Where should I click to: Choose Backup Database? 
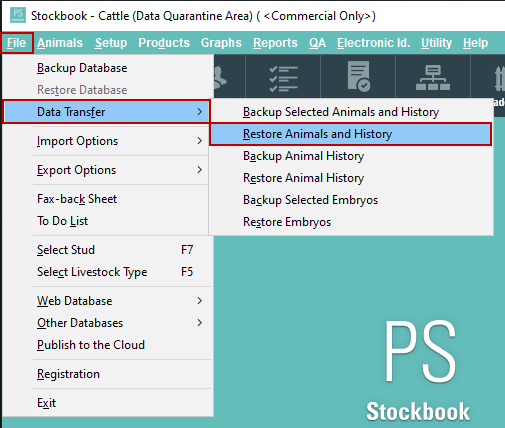coord(107,68)
